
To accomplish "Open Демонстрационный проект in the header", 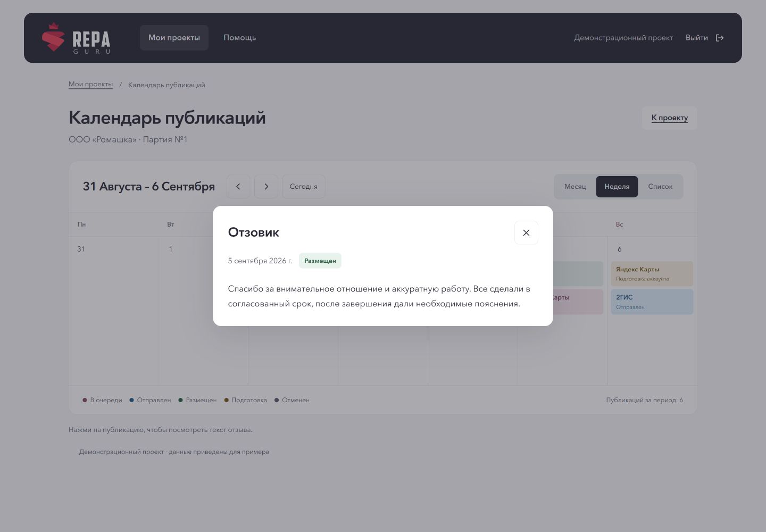I will pyautogui.click(x=623, y=38).
